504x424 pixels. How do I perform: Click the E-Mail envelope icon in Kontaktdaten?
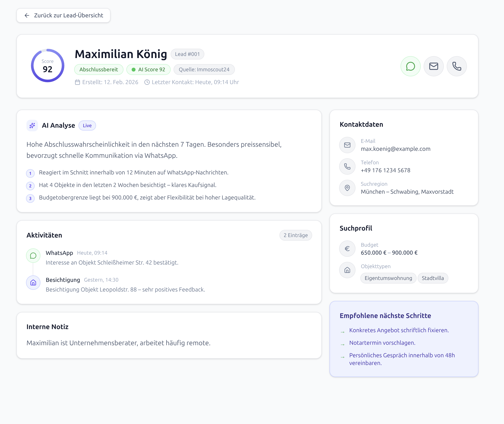point(347,145)
